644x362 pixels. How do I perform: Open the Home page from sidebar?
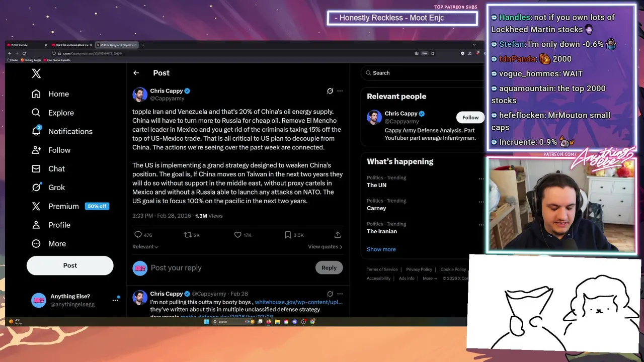(x=50, y=94)
